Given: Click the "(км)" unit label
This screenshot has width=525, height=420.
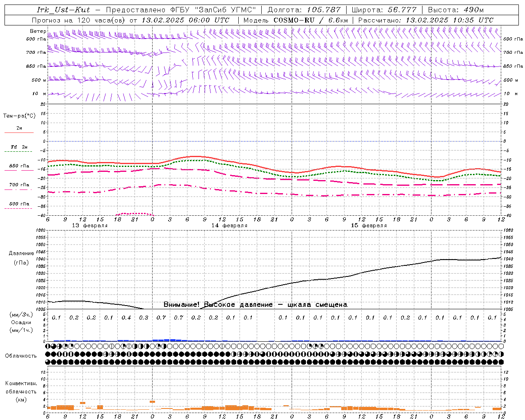Looking at the screenshot, I should [21, 399].
